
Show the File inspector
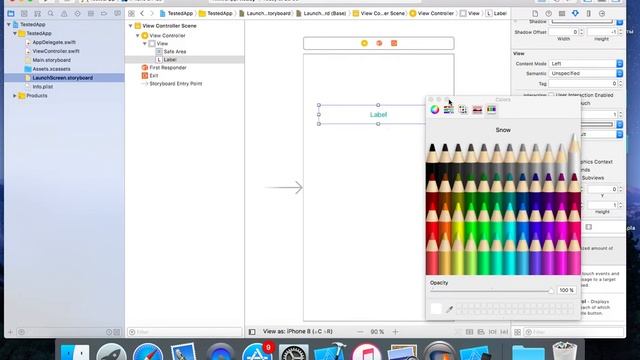click(x=535, y=13)
